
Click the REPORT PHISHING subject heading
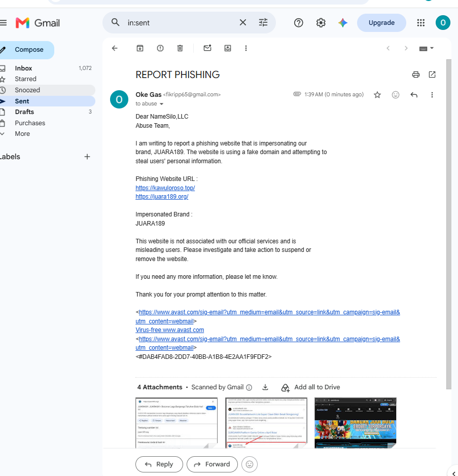point(178,75)
